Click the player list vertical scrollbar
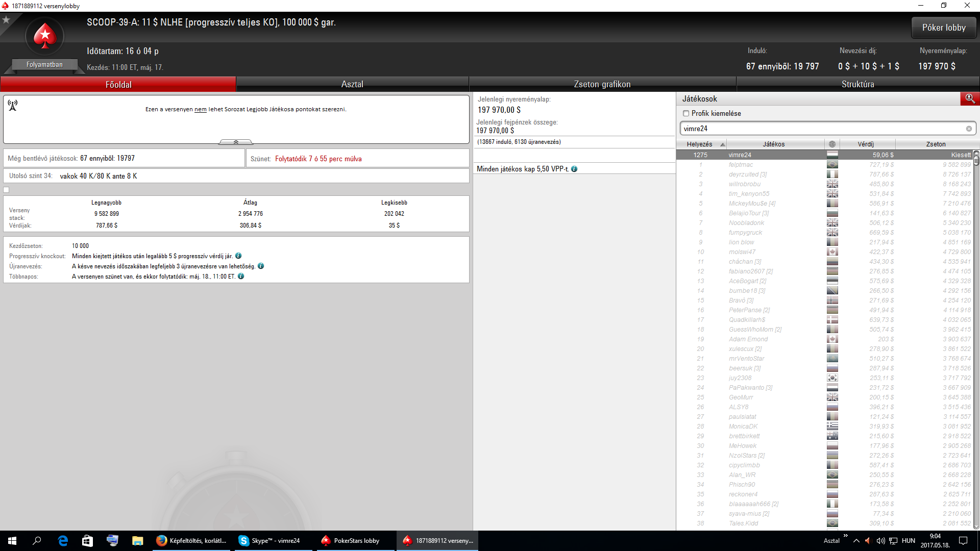This screenshot has height=551, width=980. pos(976,339)
